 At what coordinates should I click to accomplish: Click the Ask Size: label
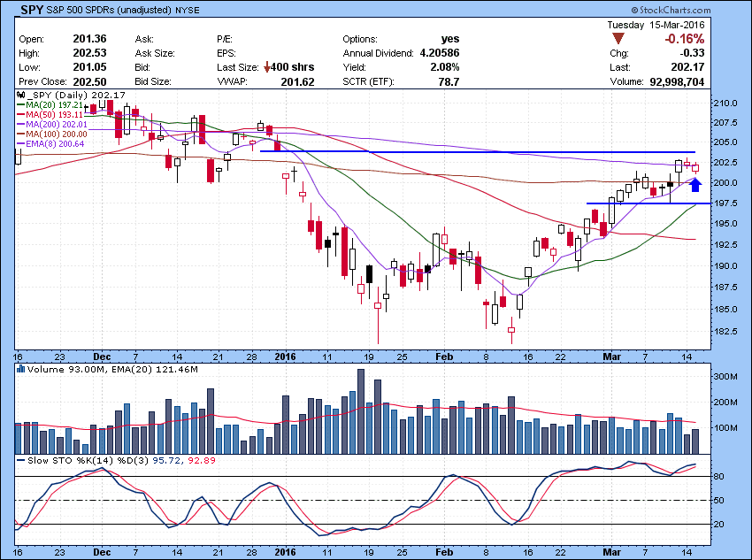[155, 53]
